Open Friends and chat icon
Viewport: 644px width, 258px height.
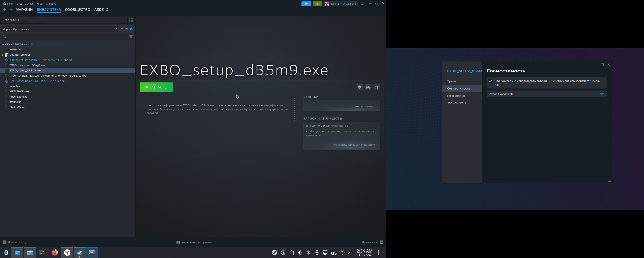pyautogui.click(x=382, y=242)
